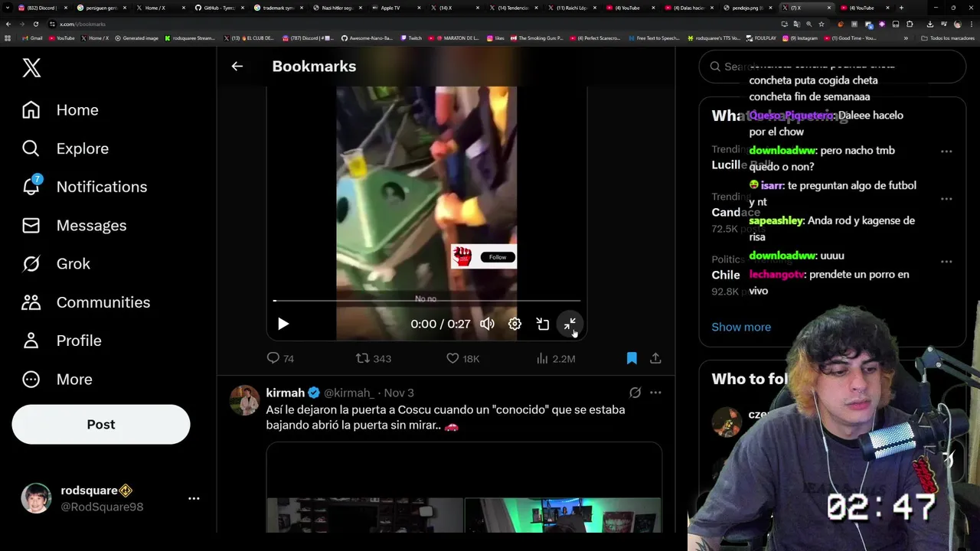Open Chrome three-dot menu
This screenshot has width=980, height=551.
(972, 24)
